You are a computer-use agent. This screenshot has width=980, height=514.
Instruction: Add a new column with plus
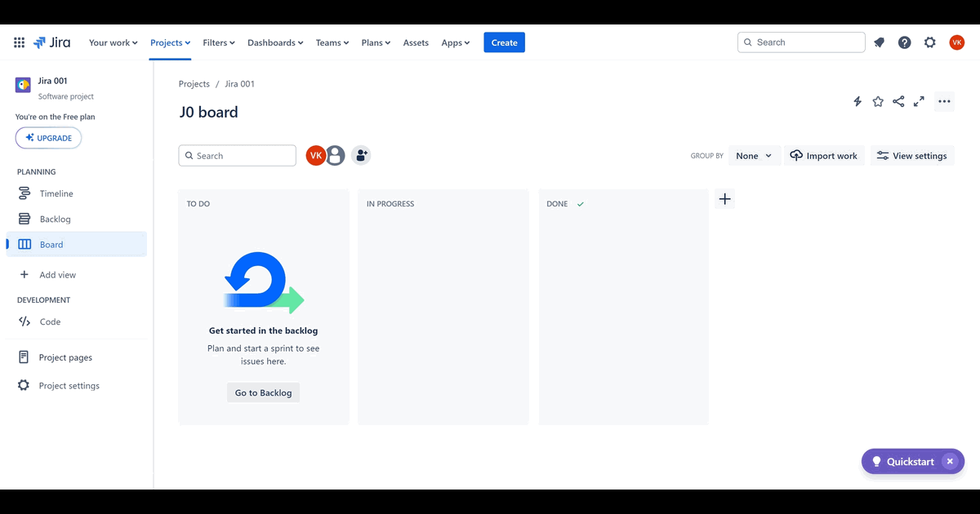[724, 199]
